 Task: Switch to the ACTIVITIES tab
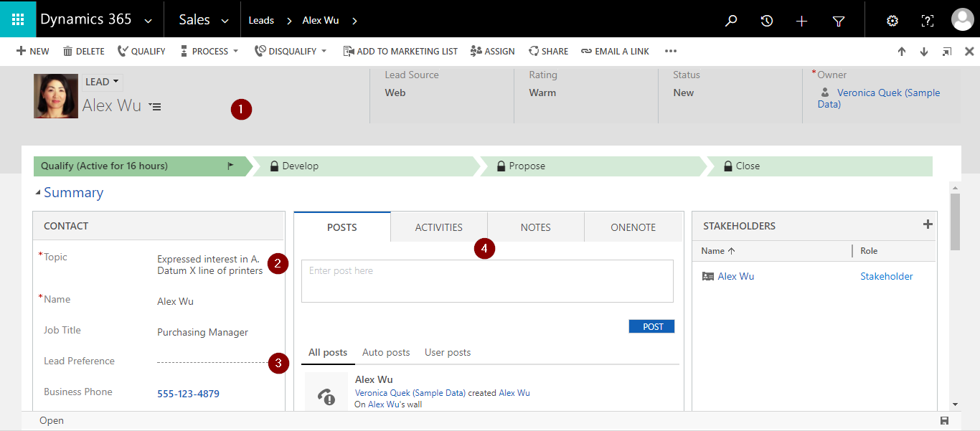pos(438,227)
